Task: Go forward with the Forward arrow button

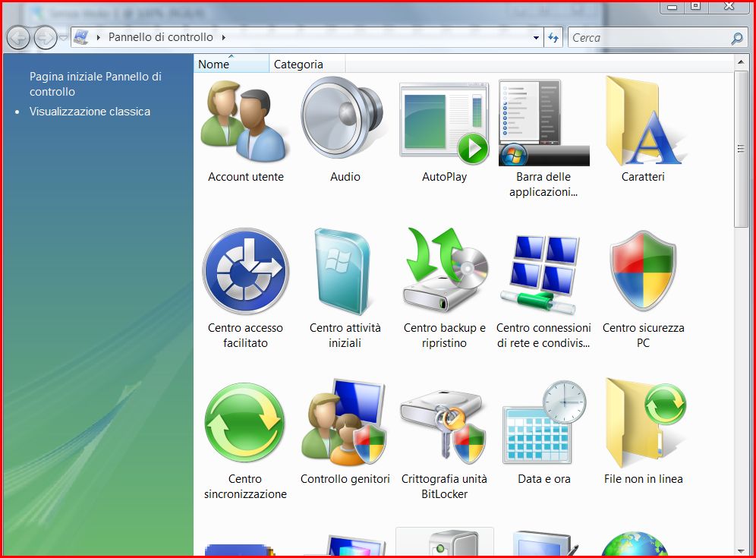Action: (x=46, y=38)
